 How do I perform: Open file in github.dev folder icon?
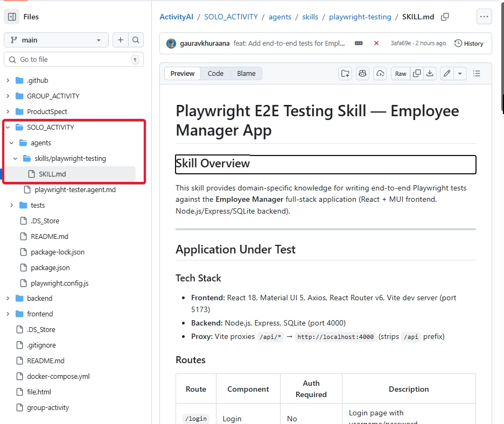(x=345, y=74)
